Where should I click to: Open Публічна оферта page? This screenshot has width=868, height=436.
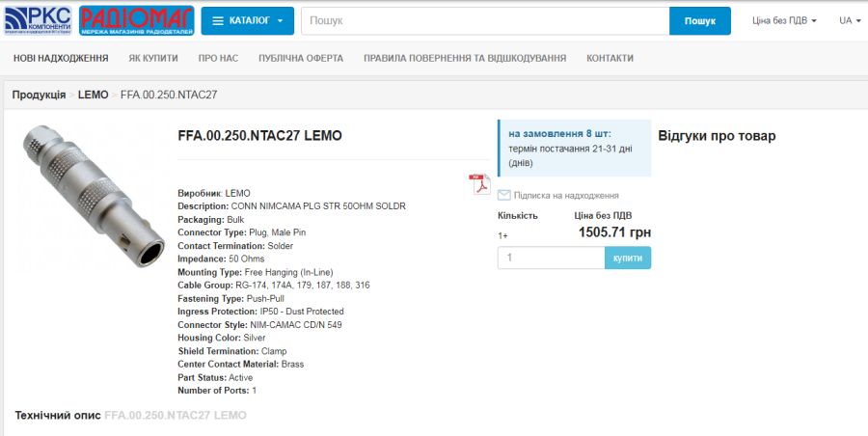pyautogui.click(x=301, y=58)
